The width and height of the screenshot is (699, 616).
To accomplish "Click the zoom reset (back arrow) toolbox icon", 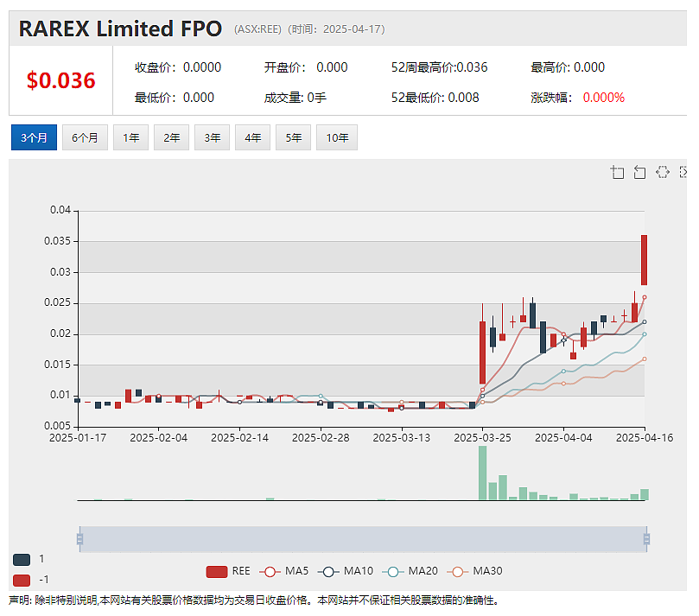I will click(639, 172).
